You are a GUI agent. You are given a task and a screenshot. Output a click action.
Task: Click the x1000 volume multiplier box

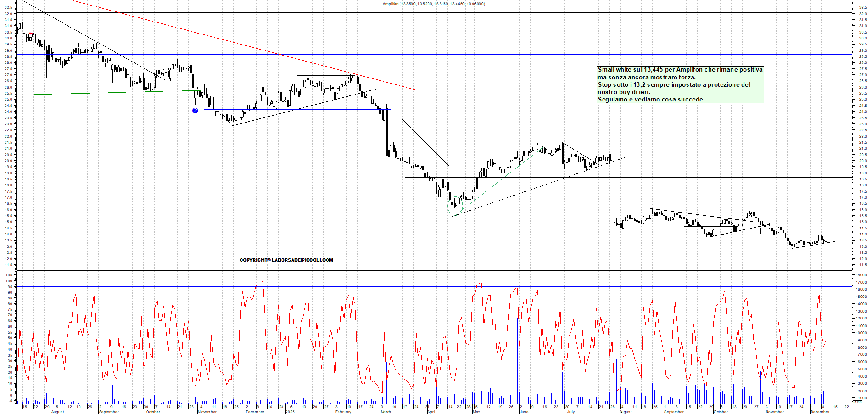pos(857,402)
